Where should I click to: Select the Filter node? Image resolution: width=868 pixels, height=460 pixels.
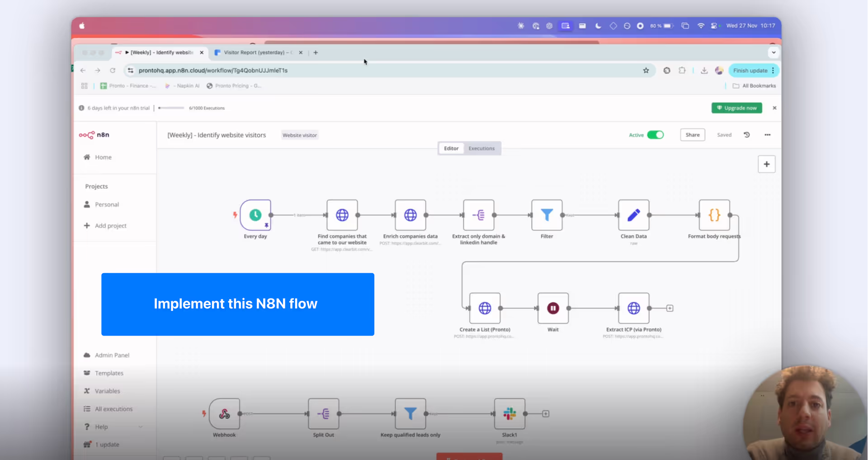pyautogui.click(x=547, y=215)
